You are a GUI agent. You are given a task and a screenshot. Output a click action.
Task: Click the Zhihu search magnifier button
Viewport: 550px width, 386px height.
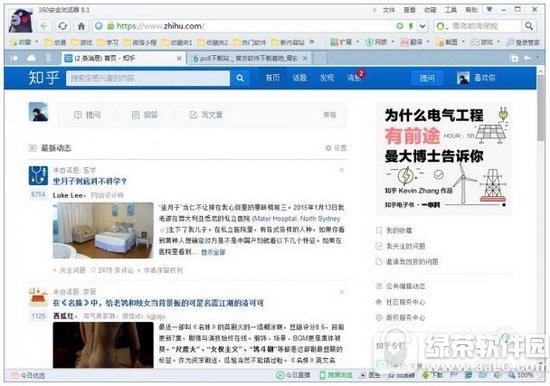[240, 78]
